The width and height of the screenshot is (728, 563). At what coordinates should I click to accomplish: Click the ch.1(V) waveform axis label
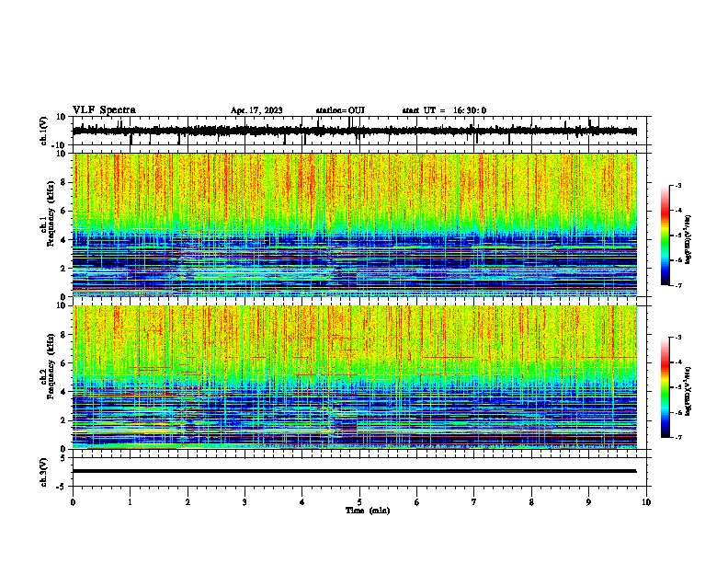tap(44, 131)
